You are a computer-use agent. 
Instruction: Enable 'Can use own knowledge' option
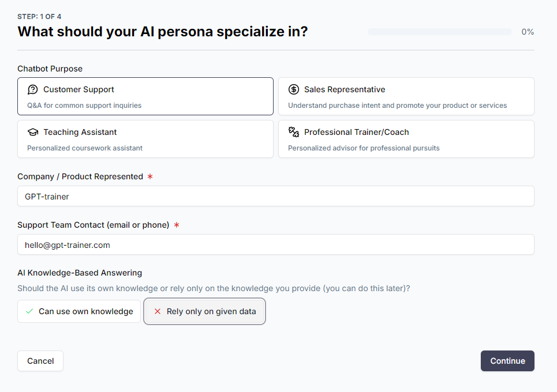[x=79, y=311]
